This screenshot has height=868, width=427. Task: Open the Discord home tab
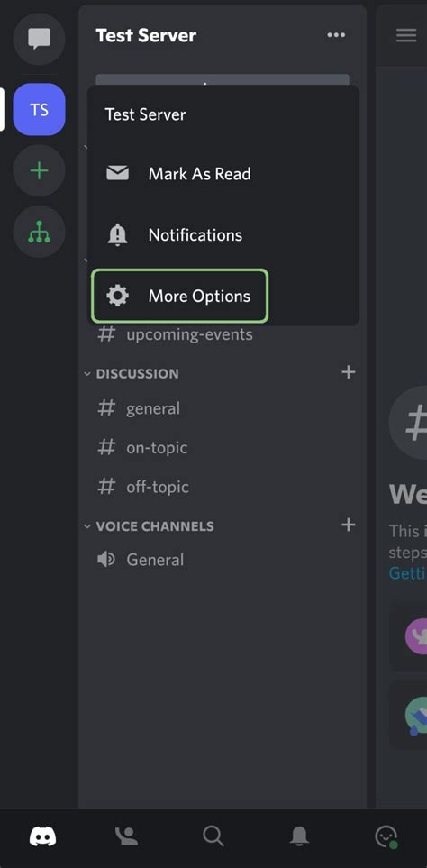click(42, 836)
